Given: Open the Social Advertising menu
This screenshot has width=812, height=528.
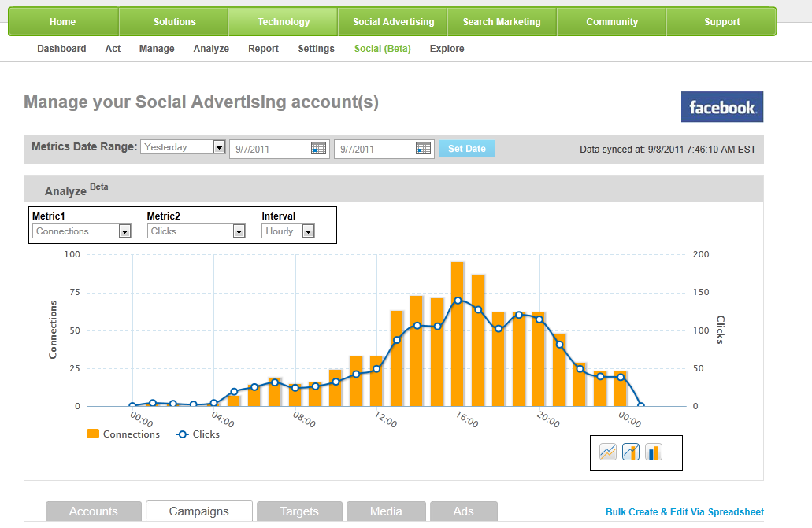Looking at the screenshot, I should [x=393, y=22].
